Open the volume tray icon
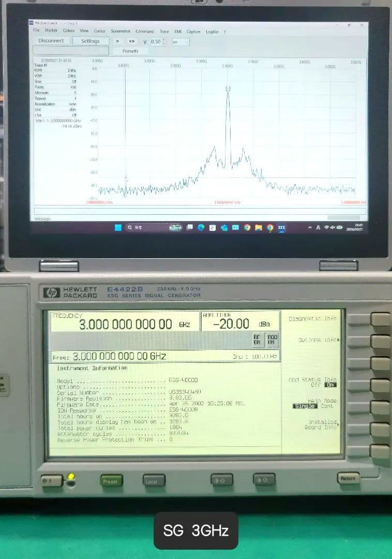 tap(333, 227)
